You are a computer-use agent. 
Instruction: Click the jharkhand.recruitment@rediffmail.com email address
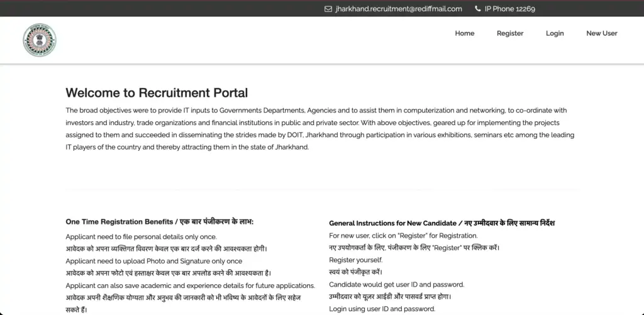[x=399, y=9]
